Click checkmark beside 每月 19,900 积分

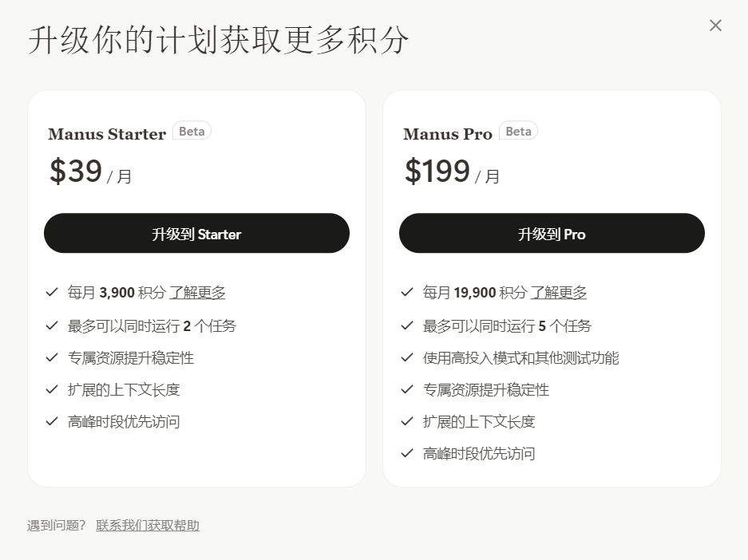[x=407, y=292]
